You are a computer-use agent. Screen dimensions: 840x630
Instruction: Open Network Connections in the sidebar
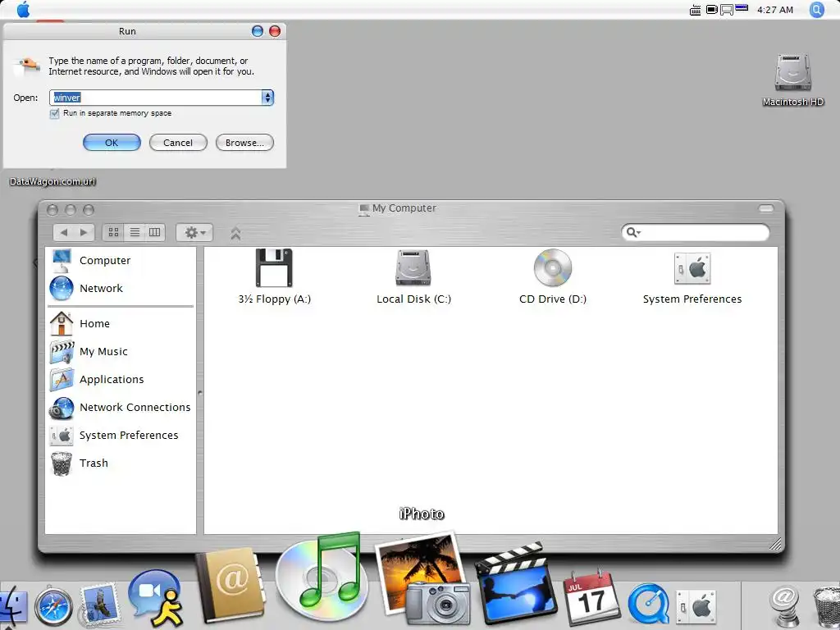click(121, 407)
